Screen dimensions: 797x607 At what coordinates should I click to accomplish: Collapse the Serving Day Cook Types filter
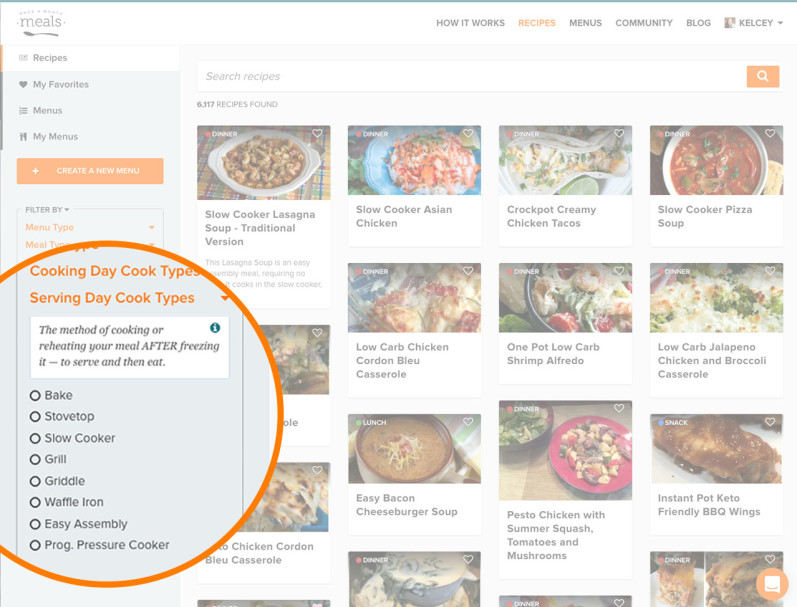(129, 298)
